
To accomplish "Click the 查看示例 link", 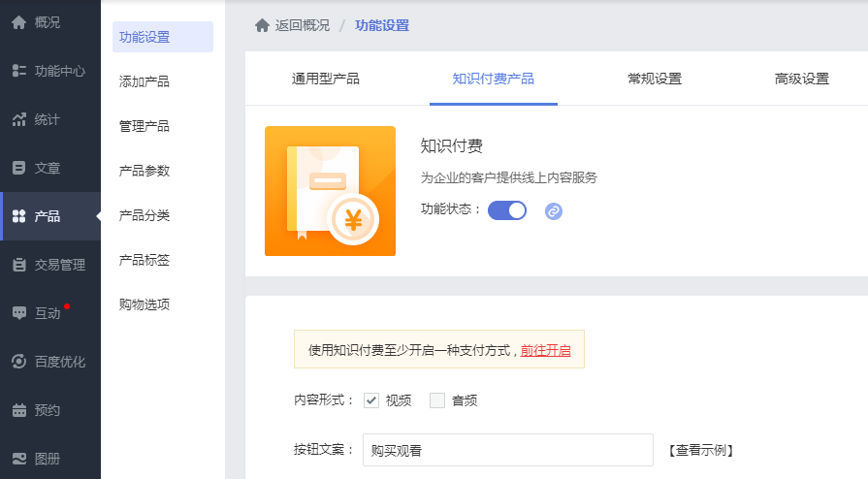I will [x=701, y=450].
